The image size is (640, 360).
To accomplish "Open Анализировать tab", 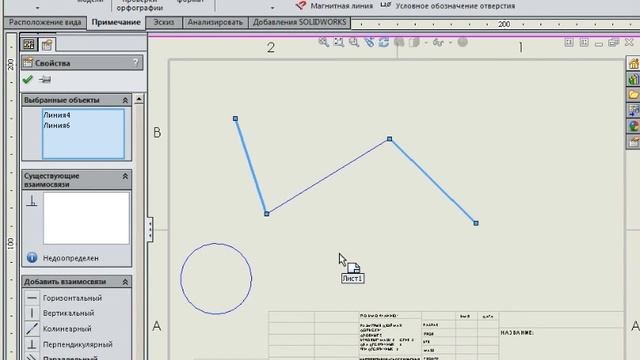I will pos(215,22).
